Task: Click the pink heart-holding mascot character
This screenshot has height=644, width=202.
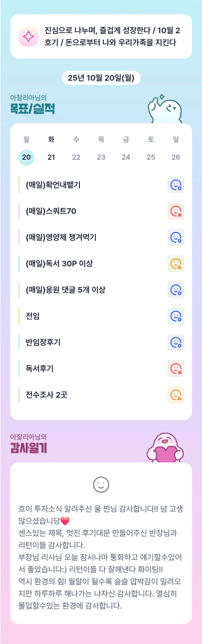Action: coord(165,448)
